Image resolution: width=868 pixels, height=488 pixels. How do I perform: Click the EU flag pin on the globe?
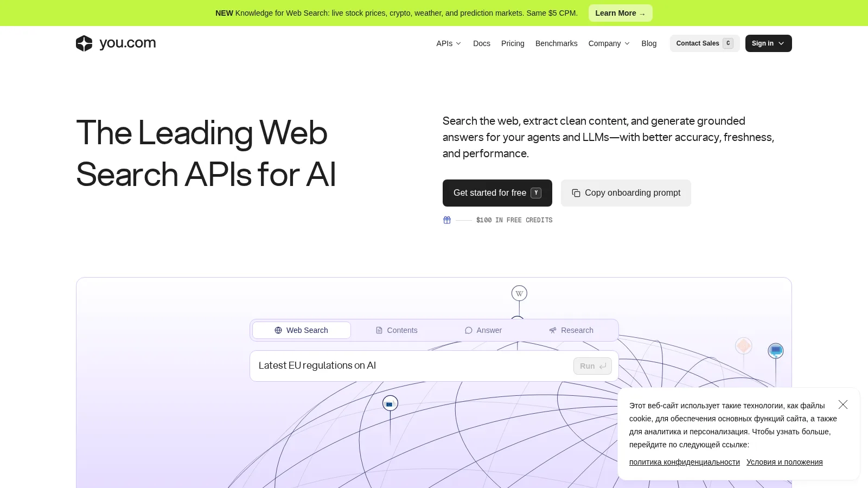(390, 403)
